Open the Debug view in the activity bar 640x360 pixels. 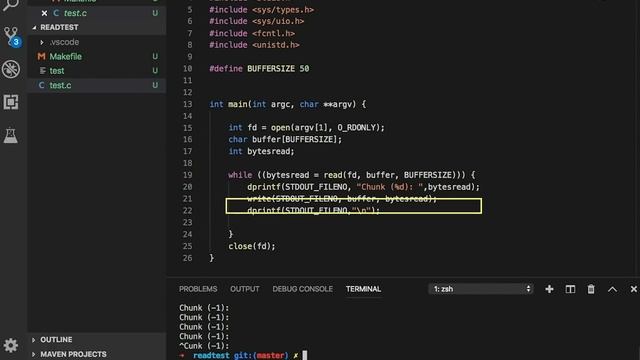(11, 69)
